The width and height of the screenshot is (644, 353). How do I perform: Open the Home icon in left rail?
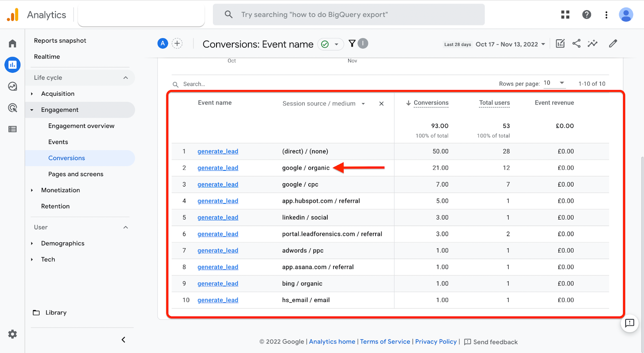point(12,43)
